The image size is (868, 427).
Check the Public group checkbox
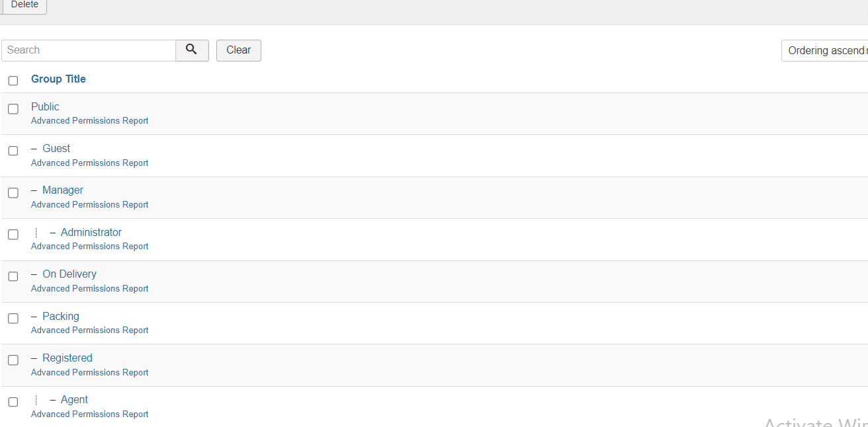click(x=13, y=109)
